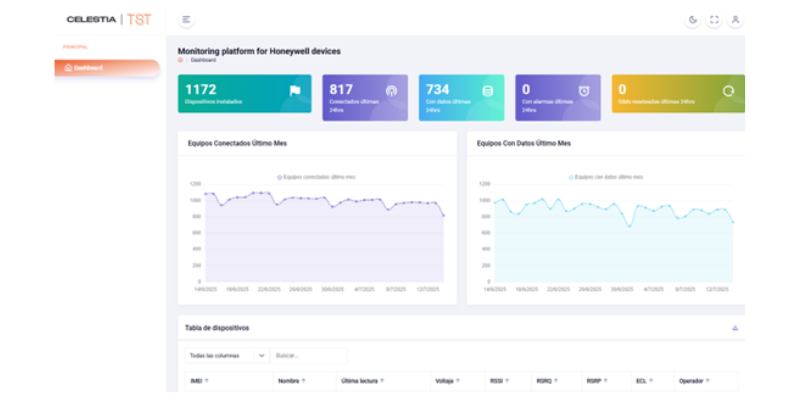Toggle the sidebar hamburger menu
800x400 pixels.
(186, 19)
